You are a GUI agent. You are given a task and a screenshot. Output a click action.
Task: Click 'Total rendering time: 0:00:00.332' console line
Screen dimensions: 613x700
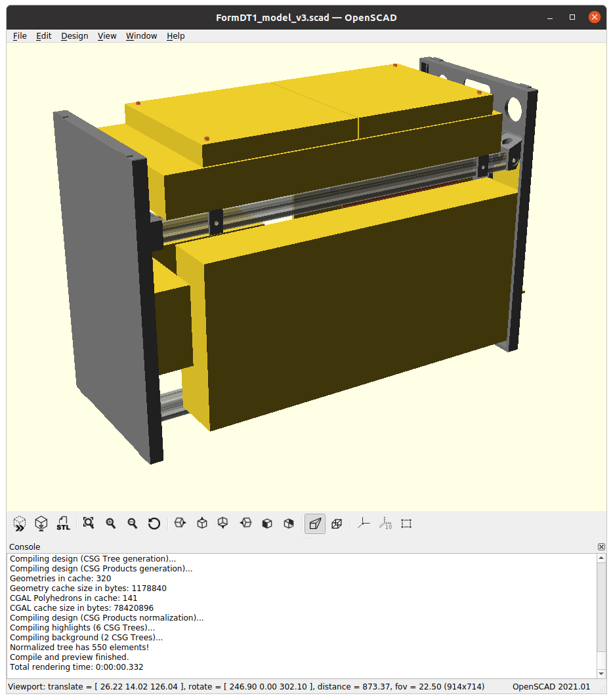[77, 667]
